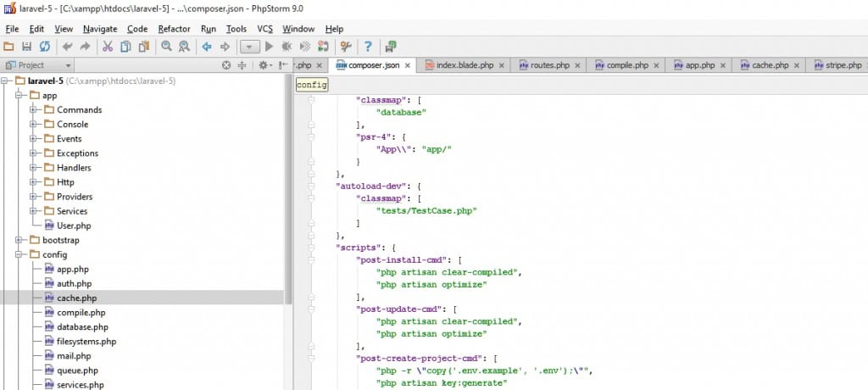
Task: Collapse the laravel-5 root node
Action: click(x=5, y=81)
